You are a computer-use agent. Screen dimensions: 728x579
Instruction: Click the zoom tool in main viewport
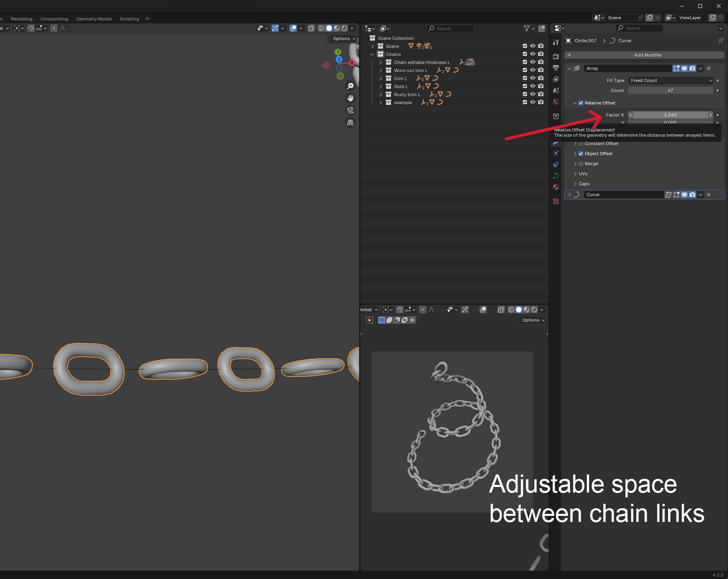coord(350,86)
